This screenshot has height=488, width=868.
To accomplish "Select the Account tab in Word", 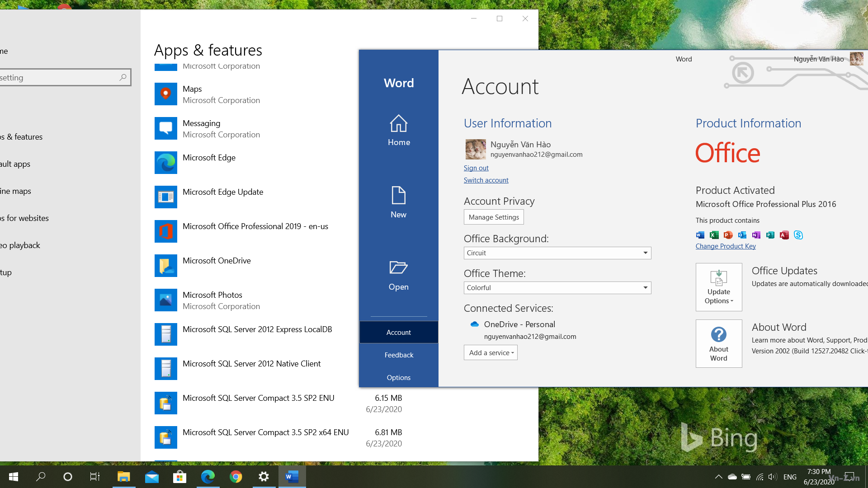I will tap(399, 332).
